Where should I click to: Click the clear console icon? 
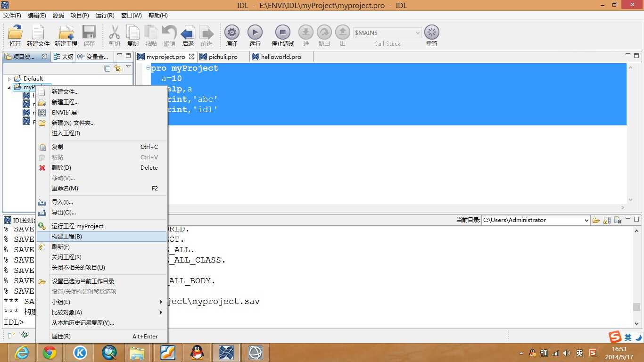[x=618, y=220]
